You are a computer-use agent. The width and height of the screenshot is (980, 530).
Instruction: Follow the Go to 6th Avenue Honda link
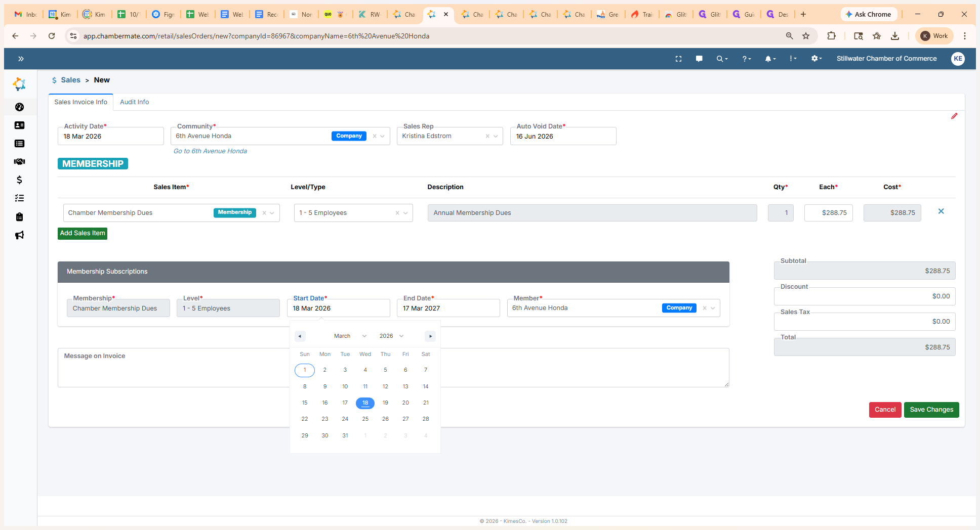(210, 151)
